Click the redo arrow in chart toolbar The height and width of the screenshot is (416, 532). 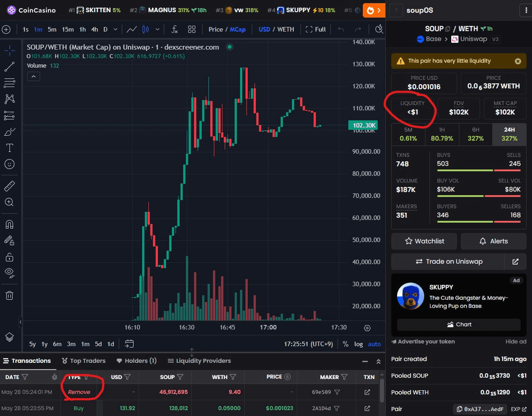[x=358, y=29]
